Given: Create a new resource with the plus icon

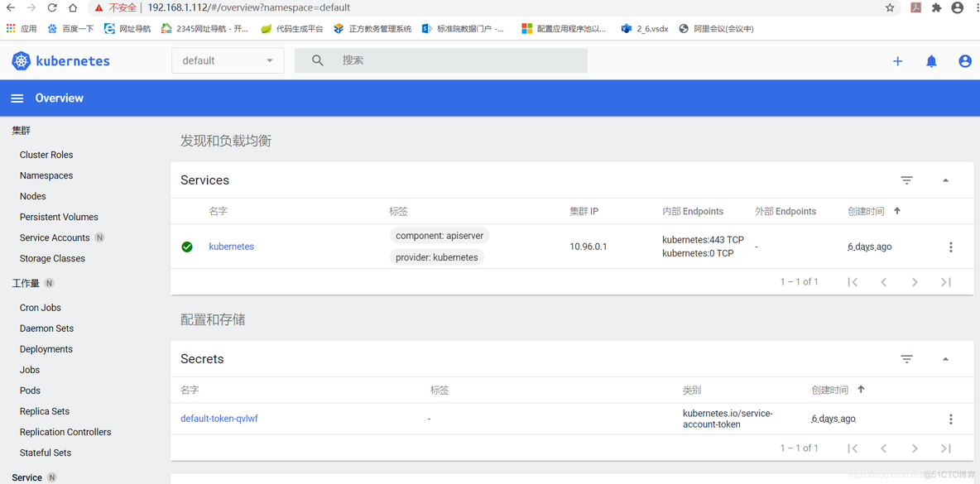Looking at the screenshot, I should [x=897, y=60].
